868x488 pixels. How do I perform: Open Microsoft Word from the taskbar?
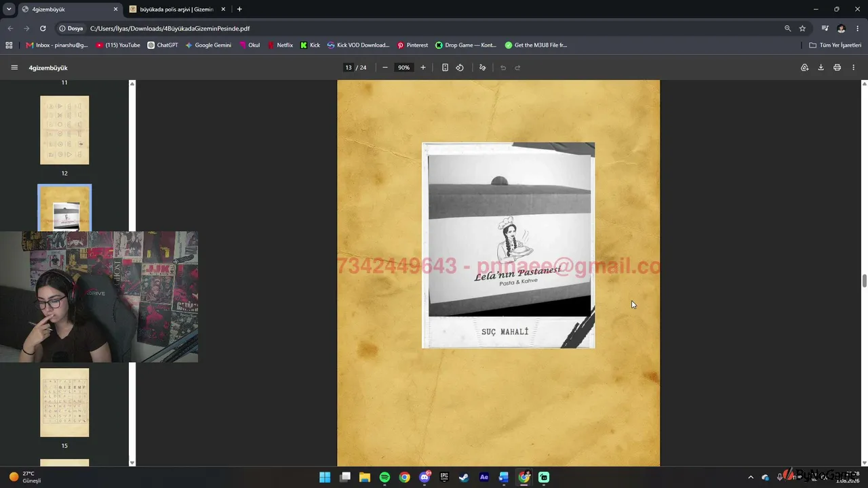(x=504, y=477)
